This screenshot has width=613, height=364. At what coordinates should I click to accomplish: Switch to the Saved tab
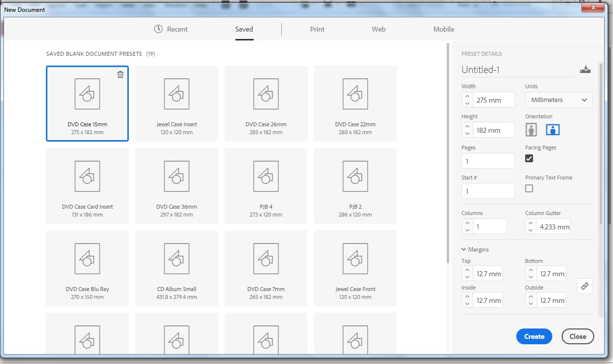pos(244,29)
